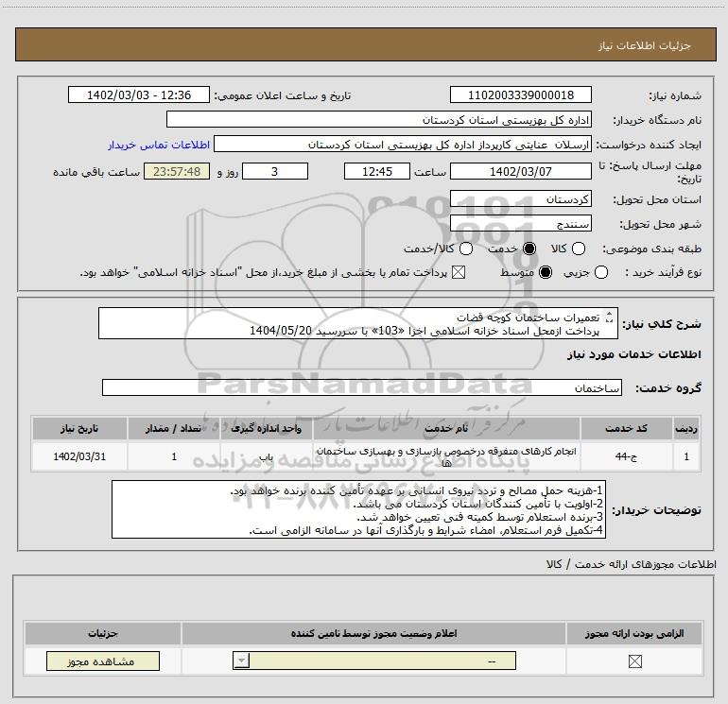This screenshot has height=704, width=728.
Task: Click the اعلام وضعیت مجوز header
Action: 373,633
